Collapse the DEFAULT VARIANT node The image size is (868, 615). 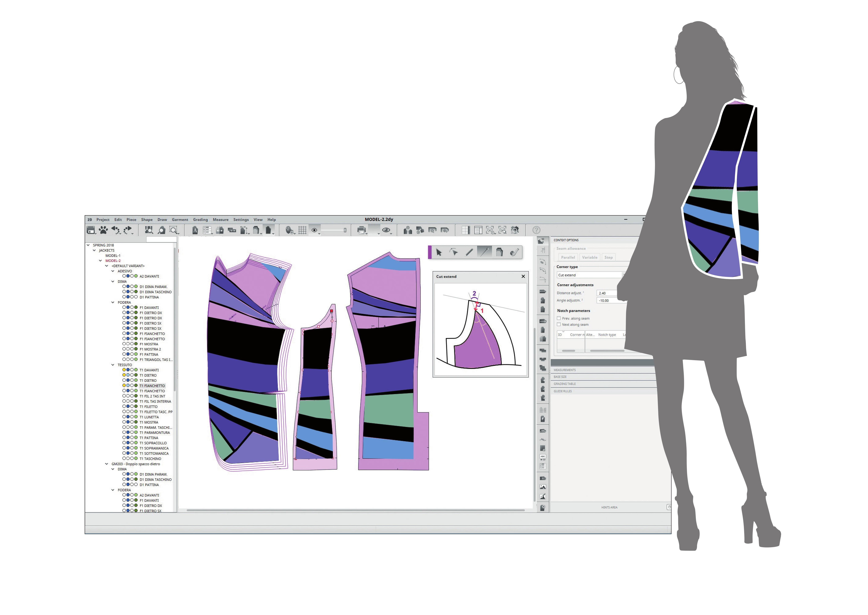(x=107, y=266)
